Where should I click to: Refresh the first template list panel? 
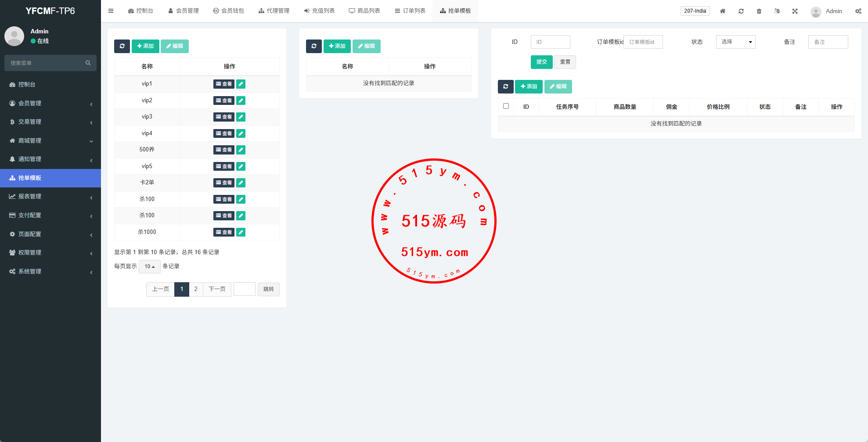coord(122,46)
